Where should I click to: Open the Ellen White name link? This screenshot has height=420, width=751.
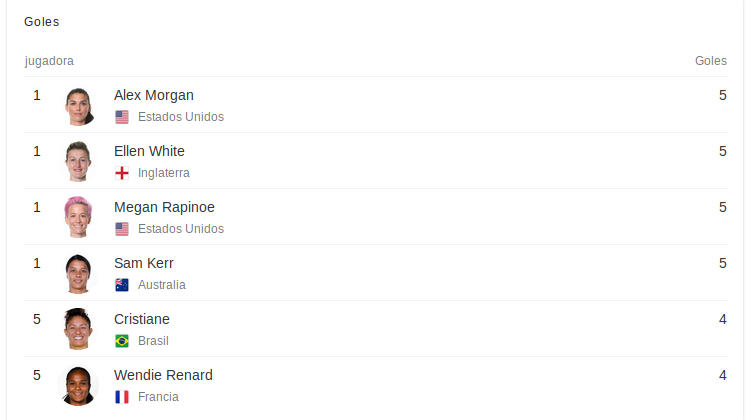pyautogui.click(x=149, y=151)
